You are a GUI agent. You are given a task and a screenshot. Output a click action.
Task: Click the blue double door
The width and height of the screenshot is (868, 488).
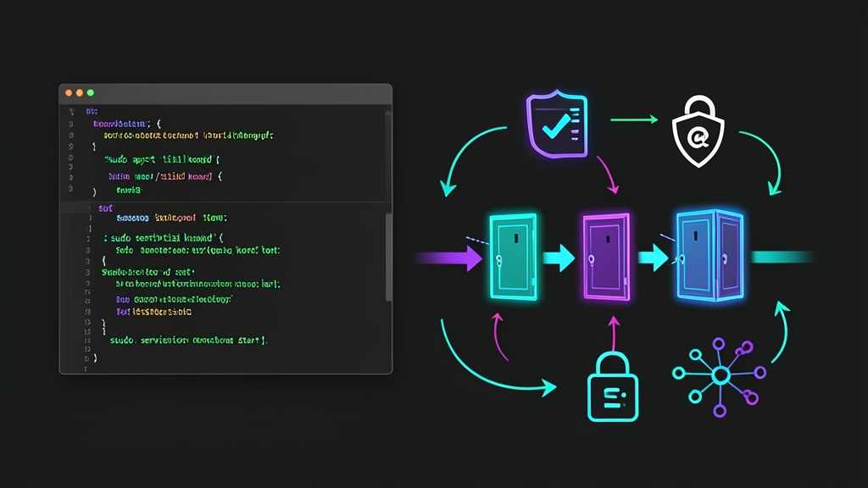click(x=709, y=256)
